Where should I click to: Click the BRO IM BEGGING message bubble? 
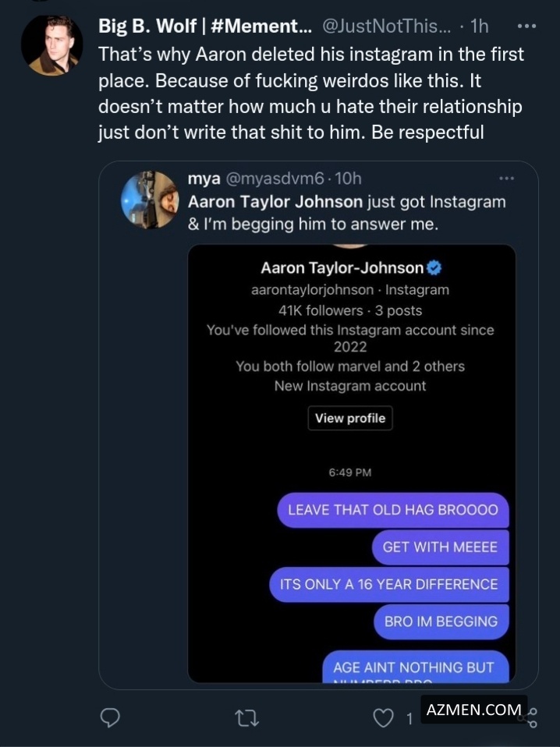click(441, 621)
